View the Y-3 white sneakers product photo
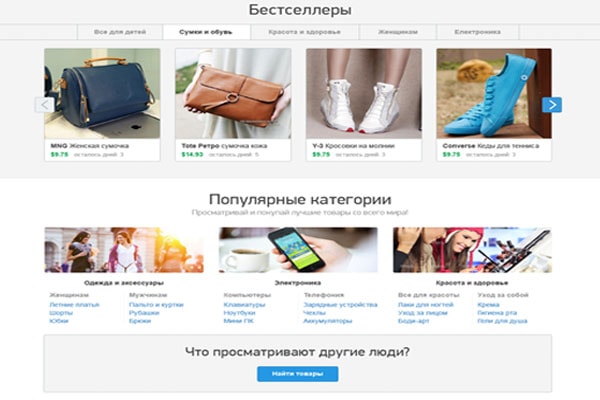 point(364,93)
